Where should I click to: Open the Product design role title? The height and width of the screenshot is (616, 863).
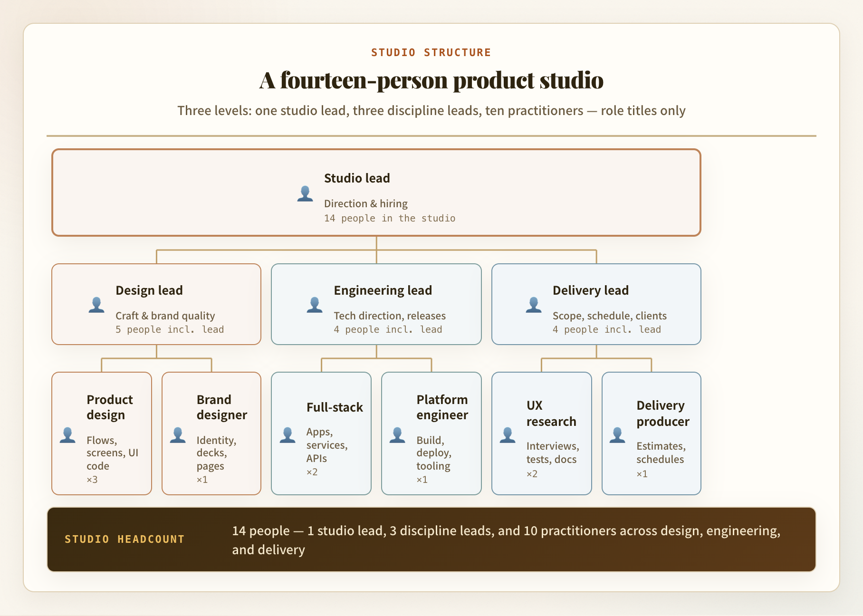pos(110,407)
